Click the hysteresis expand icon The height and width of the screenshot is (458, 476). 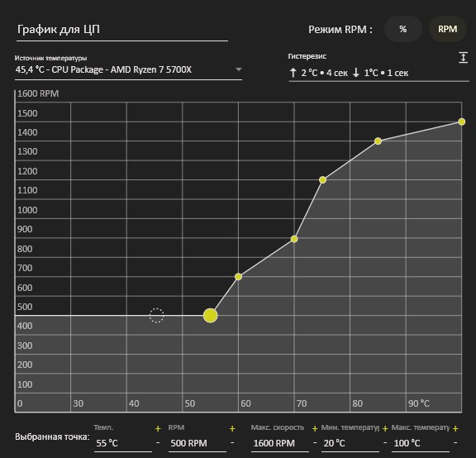click(463, 57)
